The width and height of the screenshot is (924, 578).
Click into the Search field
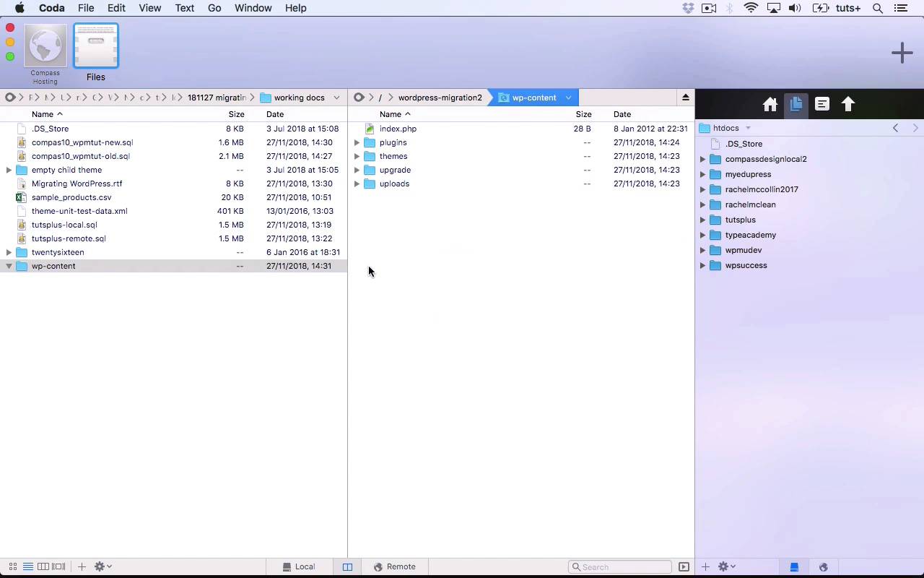click(620, 566)
